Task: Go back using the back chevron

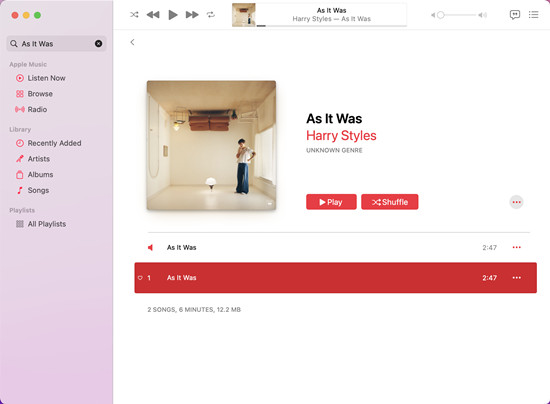Action: click(132, 42)
